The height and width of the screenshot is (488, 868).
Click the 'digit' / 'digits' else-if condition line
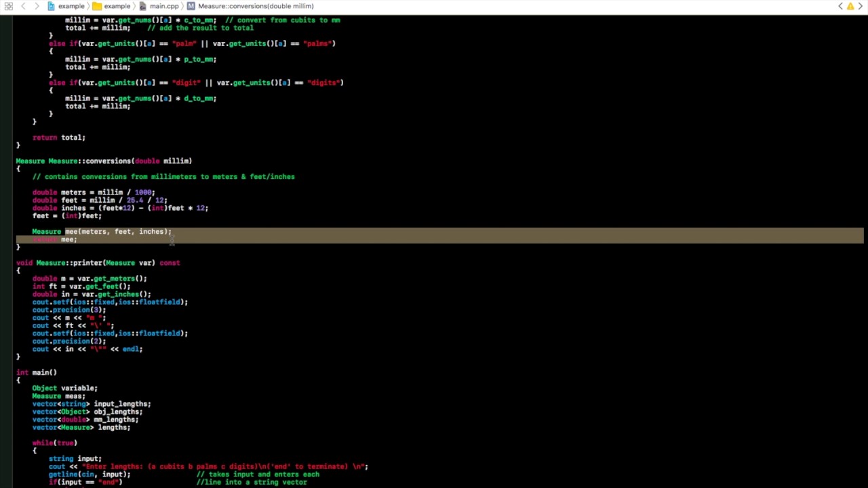[197, 83]
